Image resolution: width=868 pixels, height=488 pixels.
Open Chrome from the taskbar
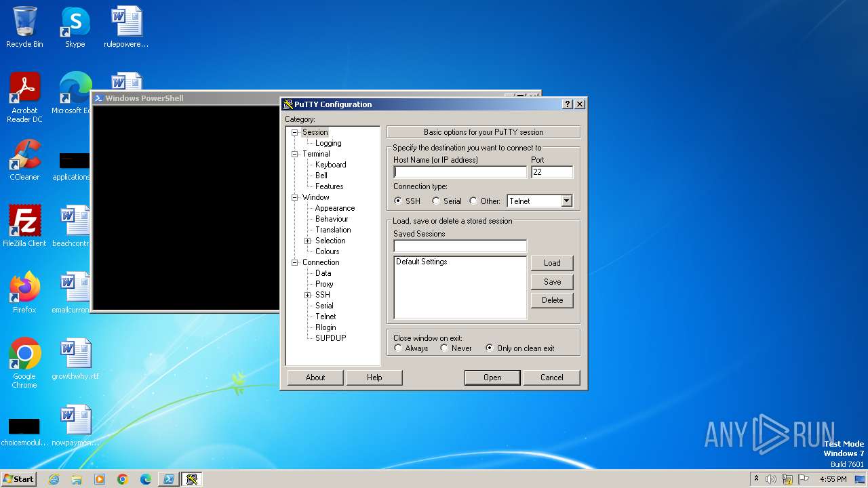coord(123,479)
